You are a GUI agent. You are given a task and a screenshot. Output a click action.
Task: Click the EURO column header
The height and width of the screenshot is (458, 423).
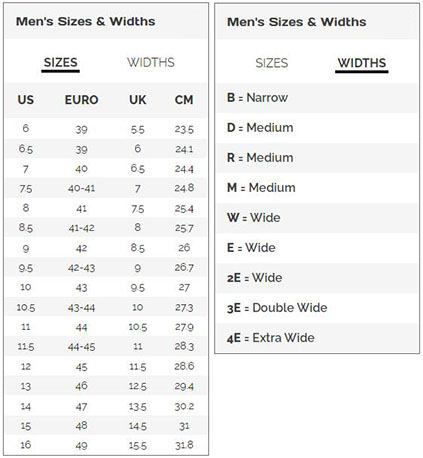81,100
